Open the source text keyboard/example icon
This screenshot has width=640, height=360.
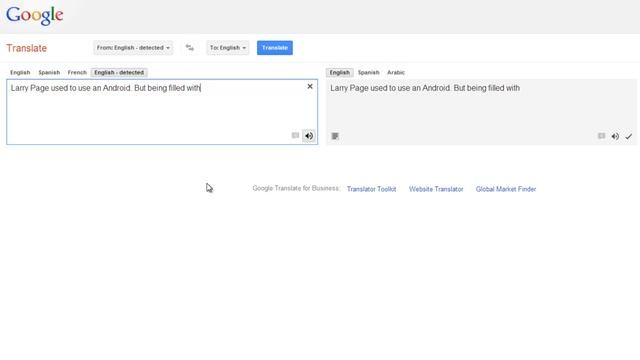point(295,136)
